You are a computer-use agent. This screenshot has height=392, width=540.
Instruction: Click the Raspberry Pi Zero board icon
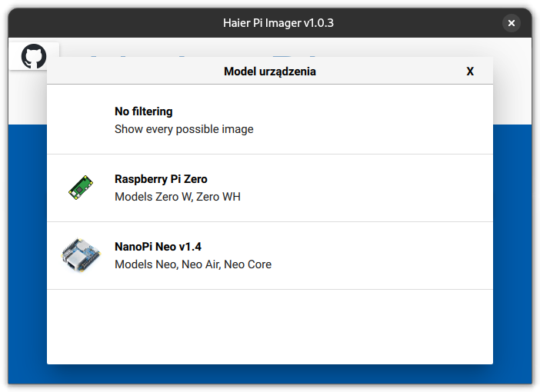(x=81, y=188)
